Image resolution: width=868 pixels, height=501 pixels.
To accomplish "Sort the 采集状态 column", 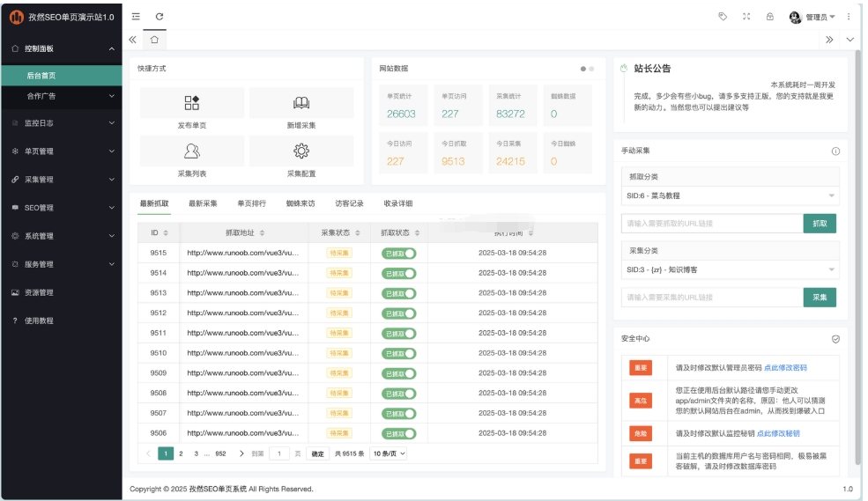I will tap(358, 232).
